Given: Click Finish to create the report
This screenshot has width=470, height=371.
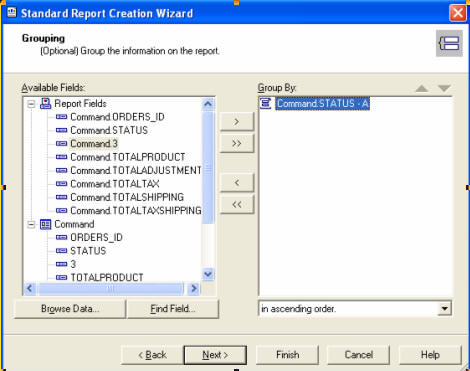Looking at the screenshot, I should click(x=287, y=355).
